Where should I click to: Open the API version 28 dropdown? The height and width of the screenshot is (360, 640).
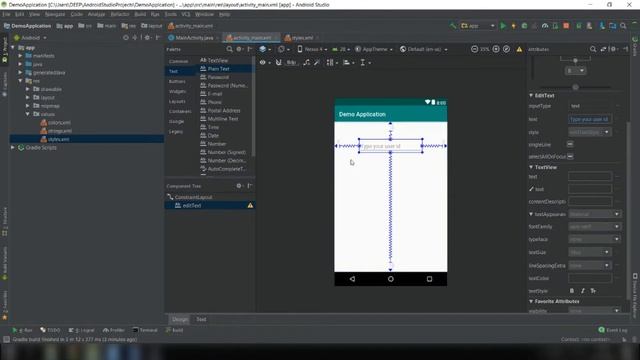(x=341, y=49)
